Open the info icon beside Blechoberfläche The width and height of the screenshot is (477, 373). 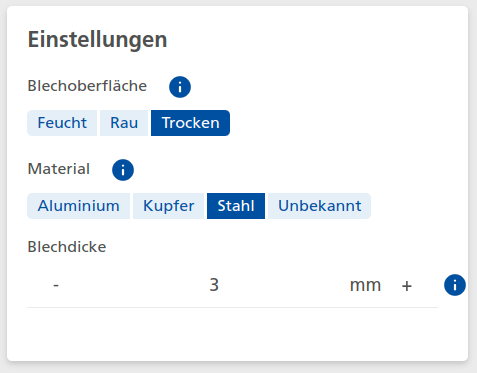pyautogui.click(x=180, y=87)
